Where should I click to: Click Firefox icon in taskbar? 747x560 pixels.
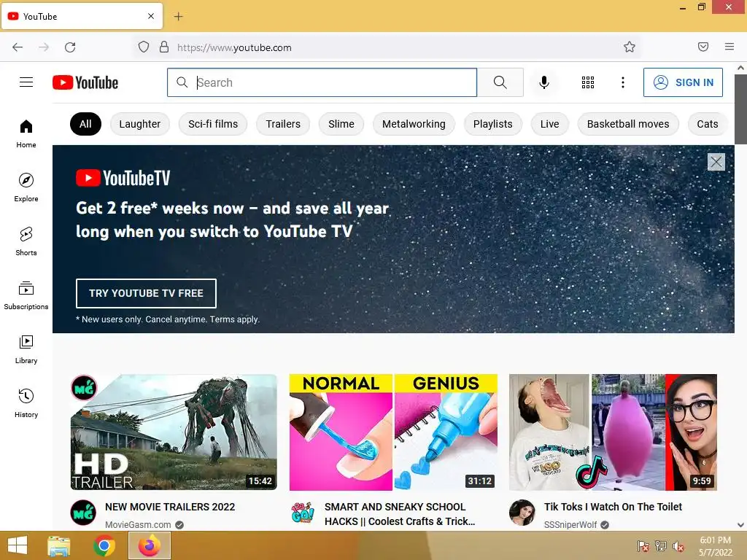[150, 545]
